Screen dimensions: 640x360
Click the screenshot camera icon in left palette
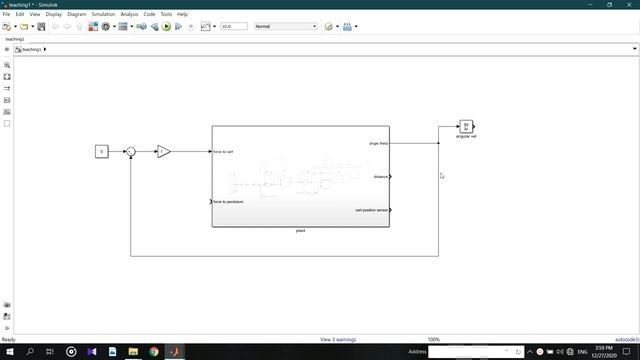(7, 305)
